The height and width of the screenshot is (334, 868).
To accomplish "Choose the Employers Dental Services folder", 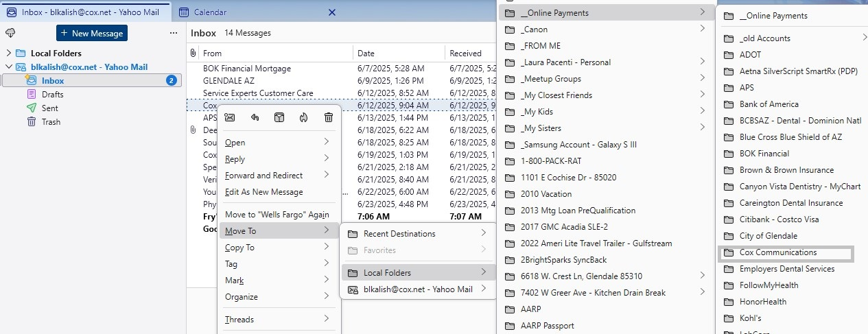I will pyautogui.click(x=793, y=269).
